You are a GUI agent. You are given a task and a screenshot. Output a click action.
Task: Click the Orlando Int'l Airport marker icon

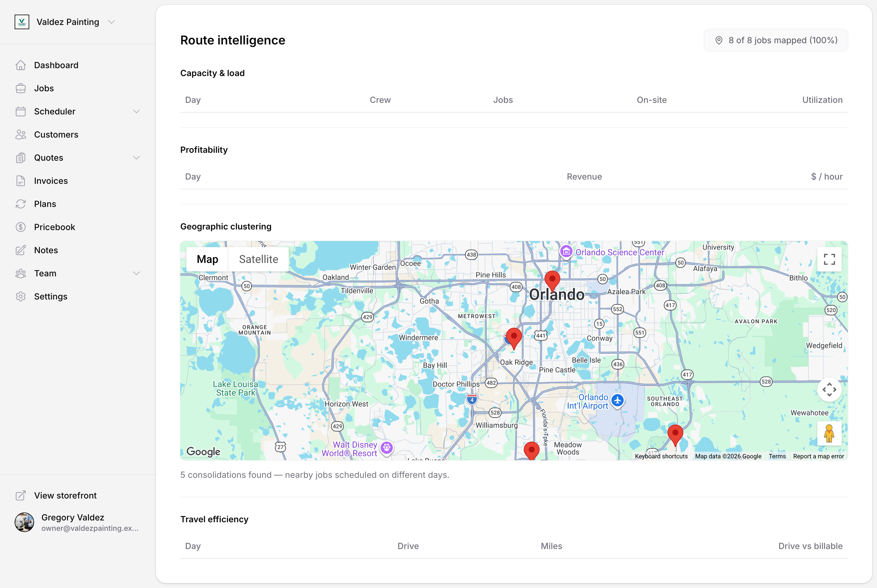pos(618,401)
